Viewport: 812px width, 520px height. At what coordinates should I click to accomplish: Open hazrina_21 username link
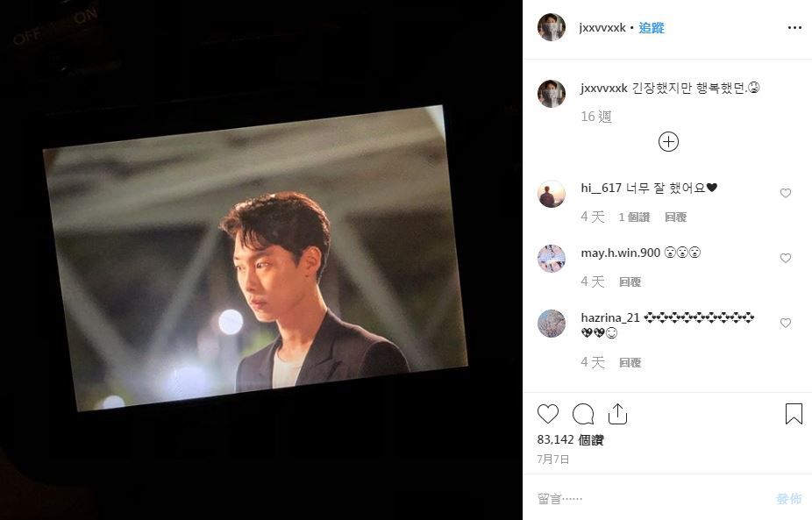point(610,317)
